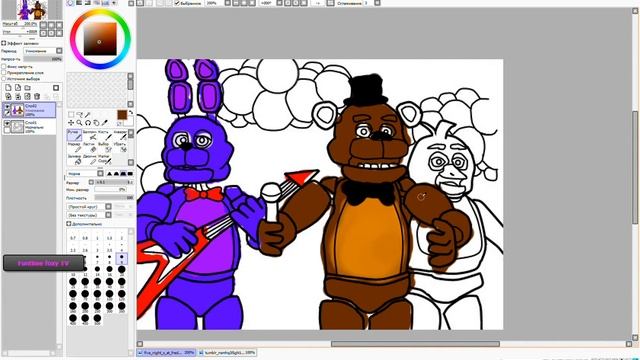640x360 pixels.
Task: Swap foreground and background colors
Action: coord(131,112)
